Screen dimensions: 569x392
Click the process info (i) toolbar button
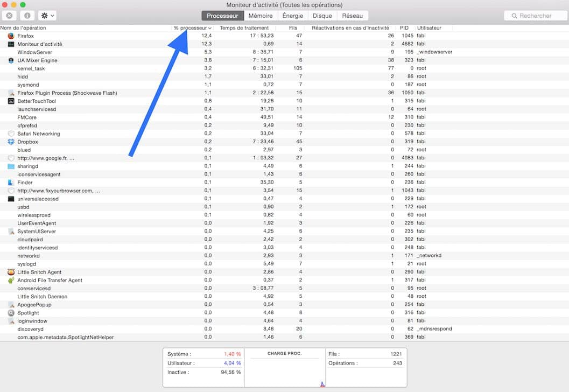[x=27, y=16]
